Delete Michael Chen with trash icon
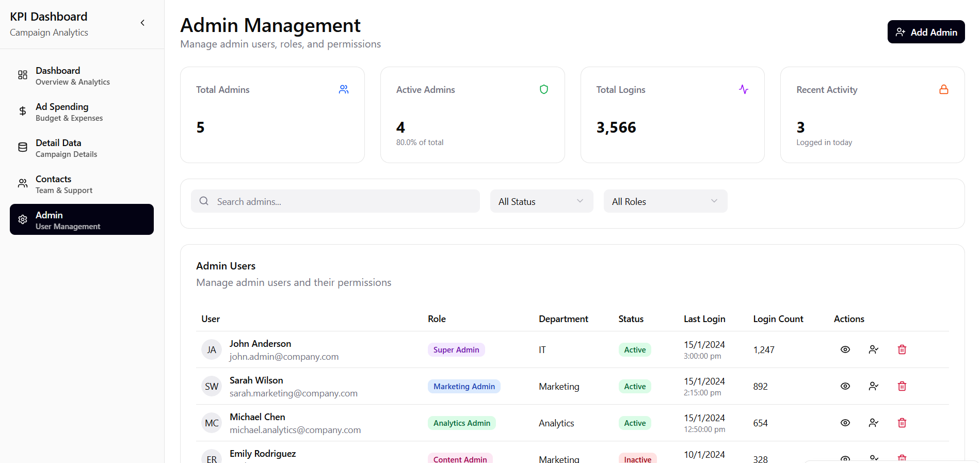 [x=902, y=423]
